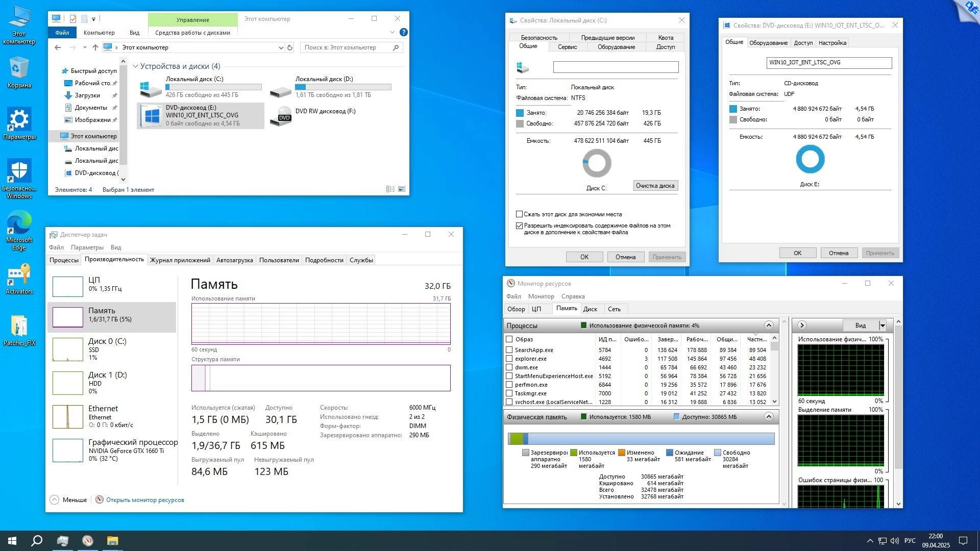Uncheck 'Разрешить индексировать содержимое файлов' option
Image resolution: width=980 pixels, height=551 pixels.
[519, 225]
